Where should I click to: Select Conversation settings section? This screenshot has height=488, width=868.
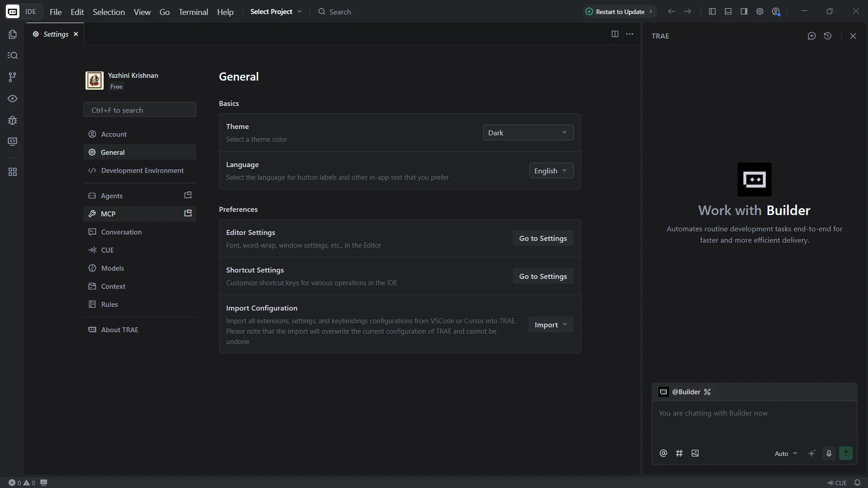139,232
